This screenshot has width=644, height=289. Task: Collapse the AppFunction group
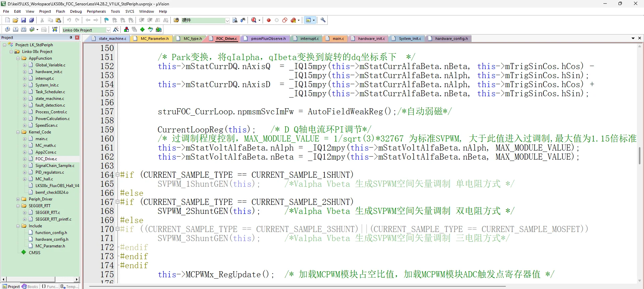pyautogui.click(x=18, y=58)
